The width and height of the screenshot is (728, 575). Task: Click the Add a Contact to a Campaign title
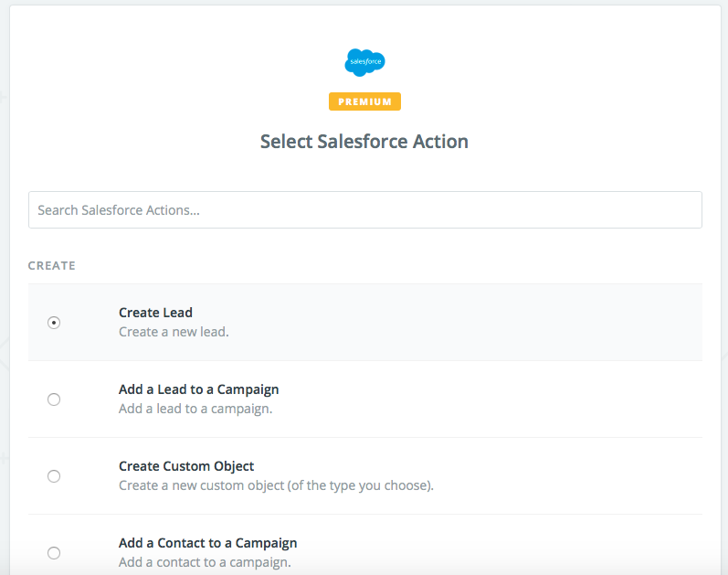207,543
